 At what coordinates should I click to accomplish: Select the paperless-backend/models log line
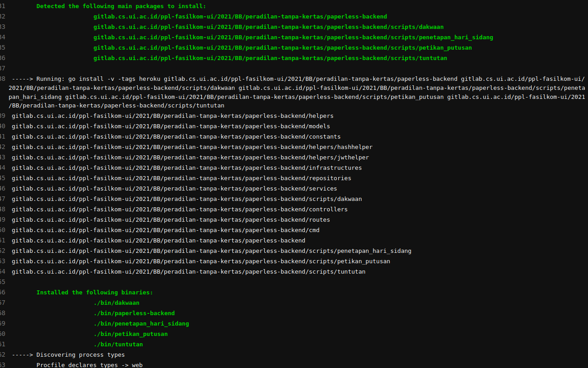click(x=171, y=126)
